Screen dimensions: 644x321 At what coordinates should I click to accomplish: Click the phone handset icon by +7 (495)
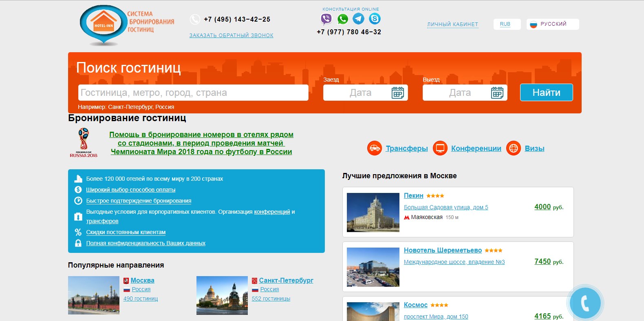coord(195,19)
